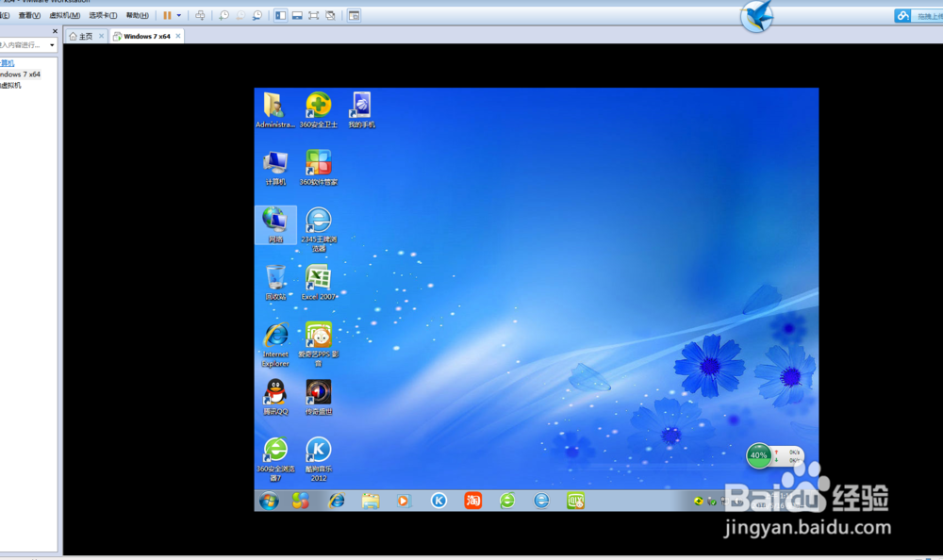Image resolution: width=943 pixels, height=560 pixels.
Task: Select Windows 7 x64 in the library tree
Action: point(20,74)
